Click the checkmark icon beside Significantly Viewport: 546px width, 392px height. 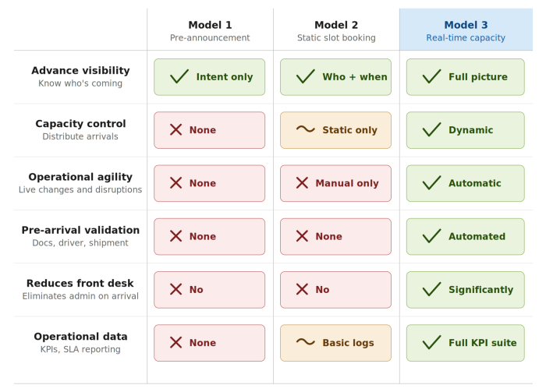pyautogui.click(x=431, y=289)
